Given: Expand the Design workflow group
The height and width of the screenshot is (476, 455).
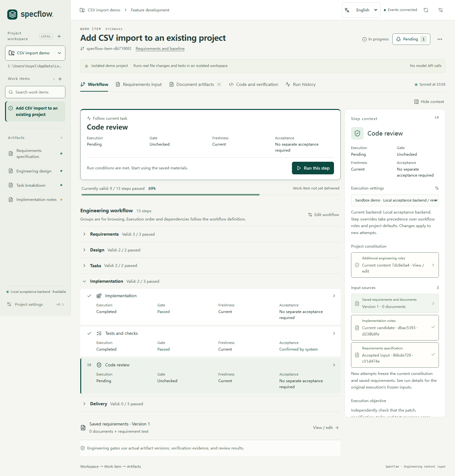Looking at the screenshot, I should tap(210, 250).
